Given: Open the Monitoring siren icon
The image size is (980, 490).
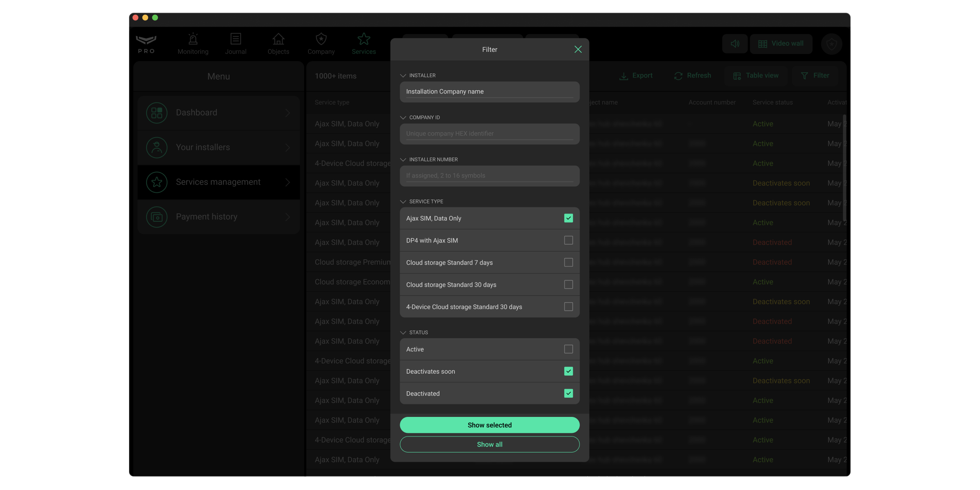Looking at the screenshot, I should coord(193,40).
